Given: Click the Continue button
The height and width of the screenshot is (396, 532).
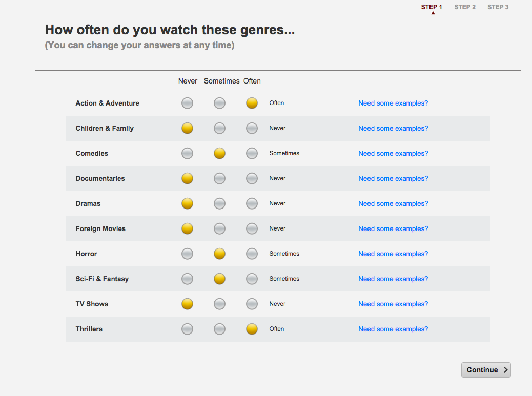Looking at the screenshot, I should [486, 370].
